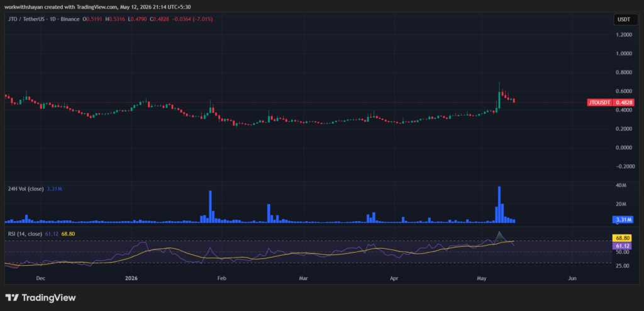Viewport: 644px width, 311px height.
Task: Click the Feb label on time axis
Action: 222,278
